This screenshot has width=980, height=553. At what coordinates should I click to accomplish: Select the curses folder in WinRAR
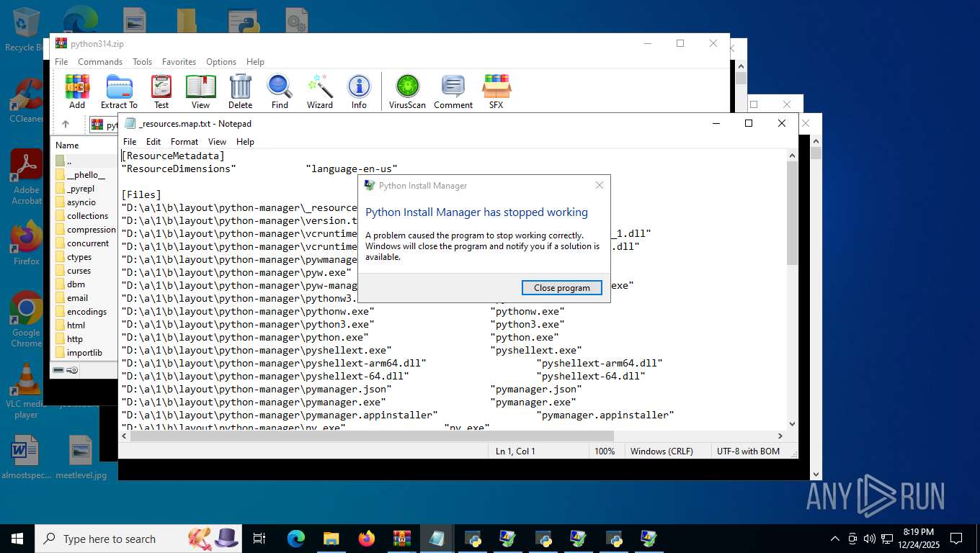(79, 271)
